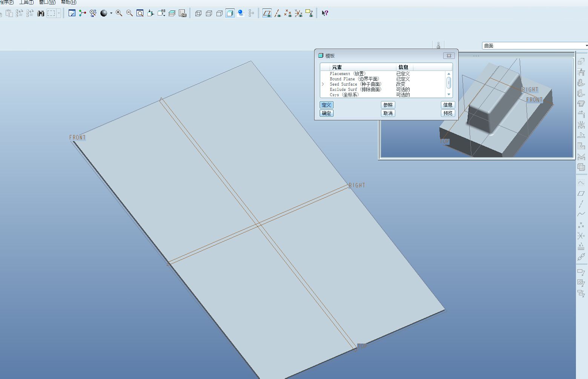This screenshot has width=588, height=379.
Task: Click the refit model to screen icon
Action: (140, 13)
